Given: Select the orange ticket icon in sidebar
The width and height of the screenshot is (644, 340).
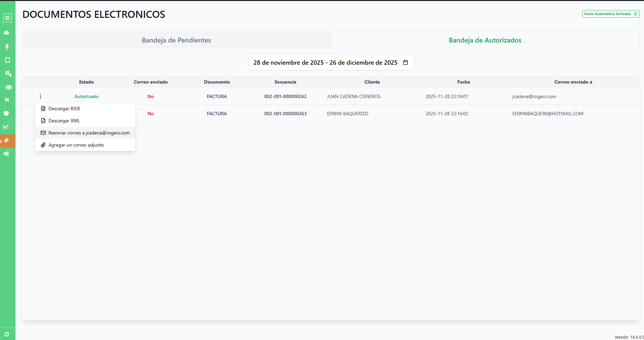Looking at the screenshot, I should tap(6, 141).
